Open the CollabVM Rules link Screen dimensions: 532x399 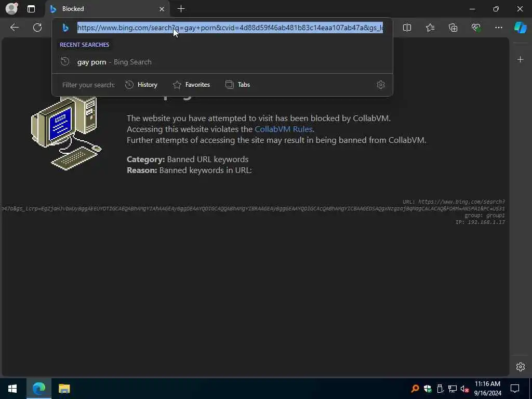[283, 129]
